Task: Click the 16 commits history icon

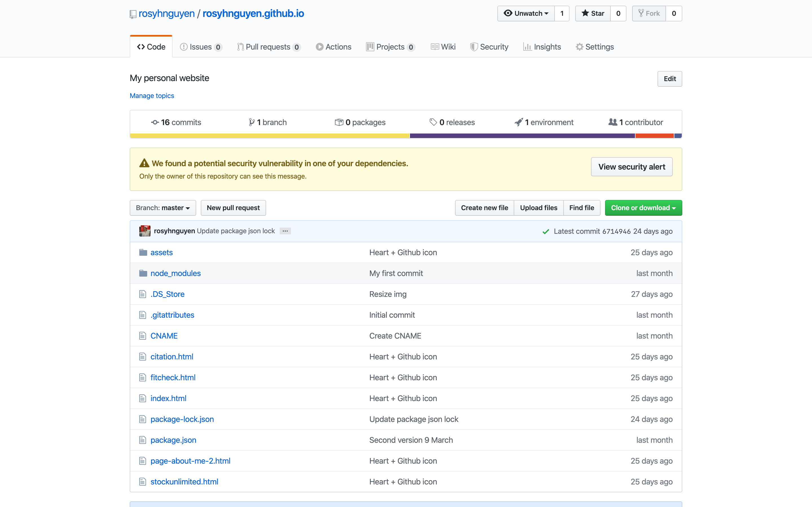Action: tap(155, 123)
